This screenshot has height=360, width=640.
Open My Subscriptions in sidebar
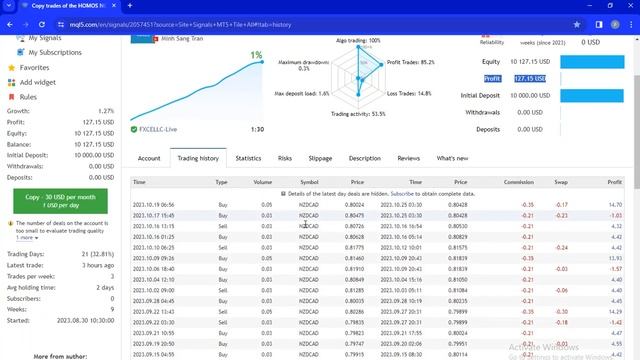coord(55,52)
